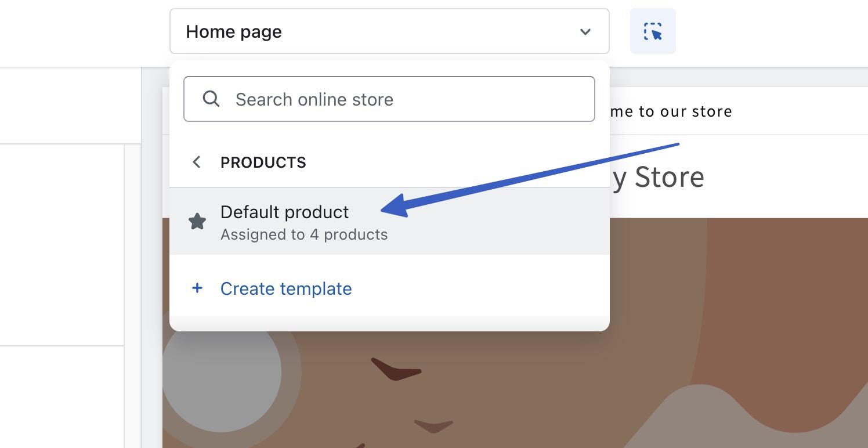Click the plus icon beside Create template
The image size is (868, 448).
coord(197,288)
